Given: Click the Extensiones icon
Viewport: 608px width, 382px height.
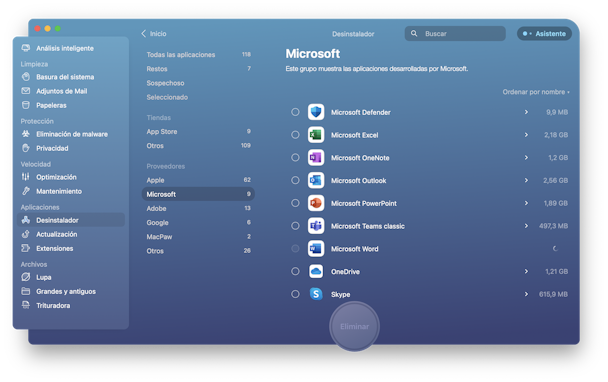Looking at the screenshot, I should (x=26, y=248).
